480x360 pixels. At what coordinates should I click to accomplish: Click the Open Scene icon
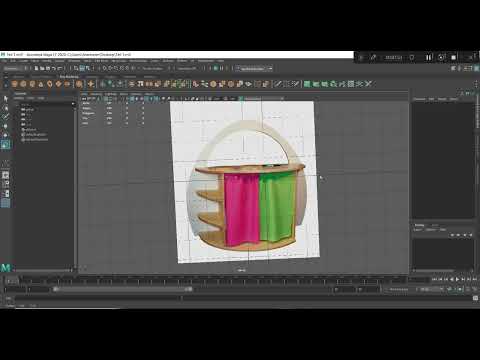click(x=42, y=68)
